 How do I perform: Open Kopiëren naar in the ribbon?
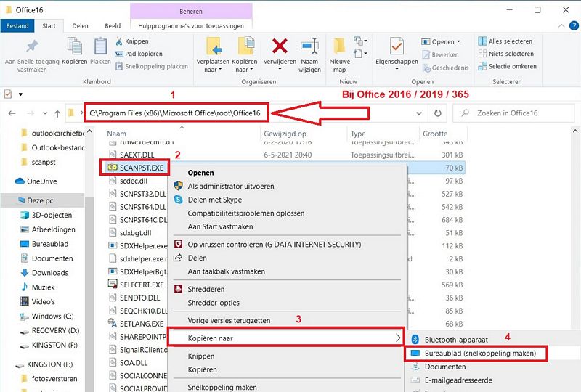tap(244, 55)
